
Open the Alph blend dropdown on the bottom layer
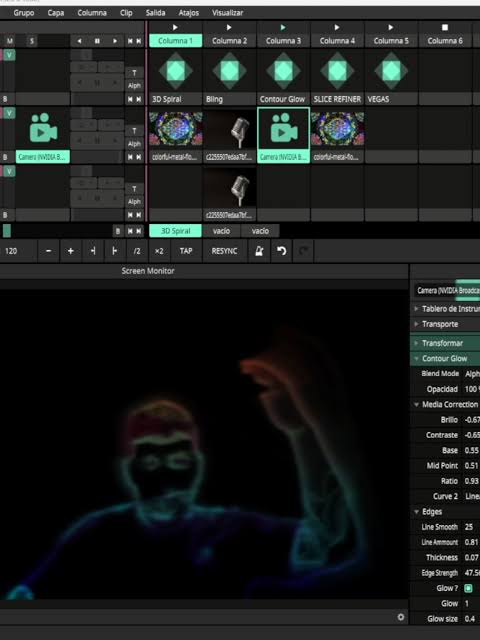[134, 202]
